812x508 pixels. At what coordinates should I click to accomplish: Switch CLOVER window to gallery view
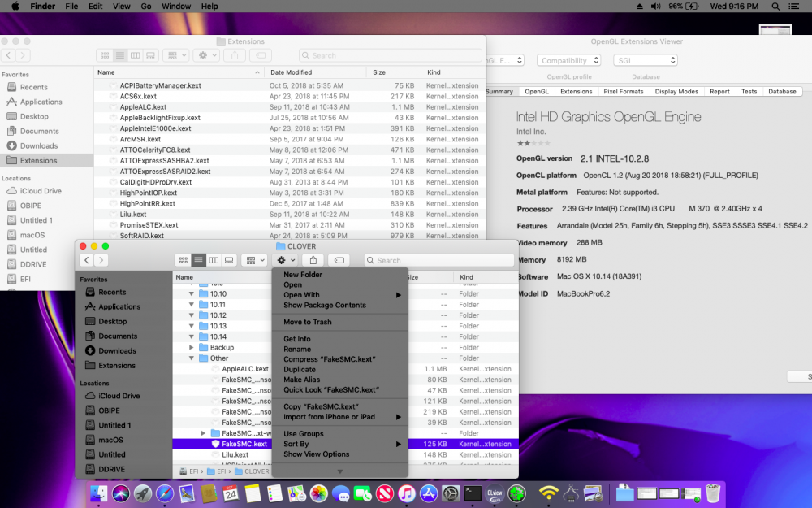coord(229,260)
